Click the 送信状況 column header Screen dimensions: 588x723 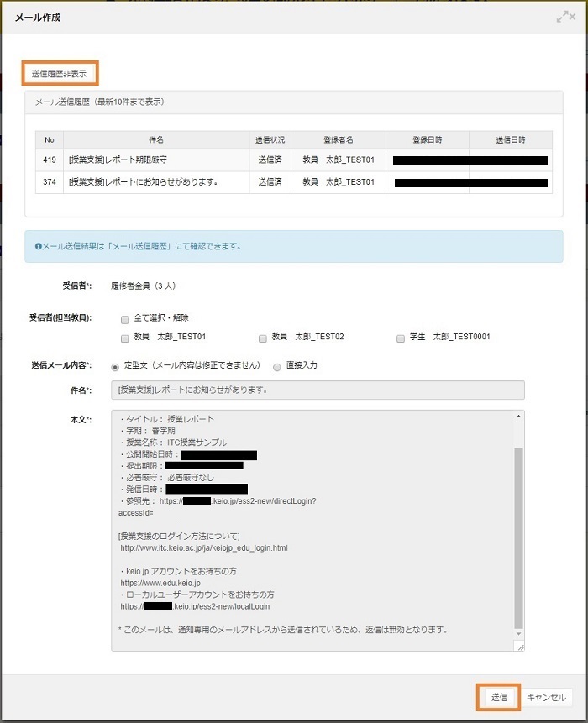[270, 139]
